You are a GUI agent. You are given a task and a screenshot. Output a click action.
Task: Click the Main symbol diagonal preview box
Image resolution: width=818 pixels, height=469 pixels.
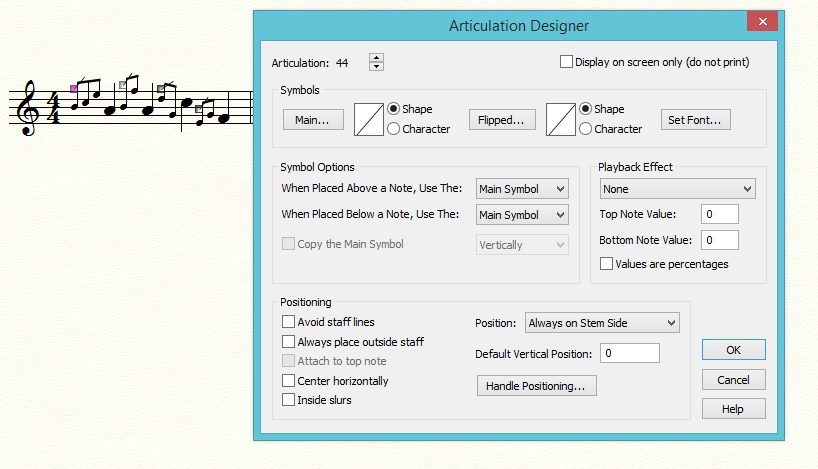pos(368,119)
